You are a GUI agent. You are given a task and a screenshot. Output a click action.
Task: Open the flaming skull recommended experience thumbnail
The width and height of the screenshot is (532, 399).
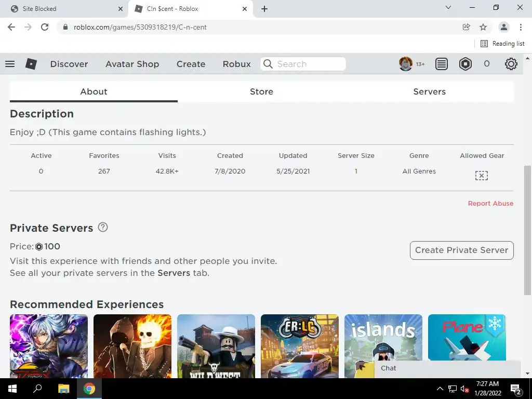coord(132,346)
